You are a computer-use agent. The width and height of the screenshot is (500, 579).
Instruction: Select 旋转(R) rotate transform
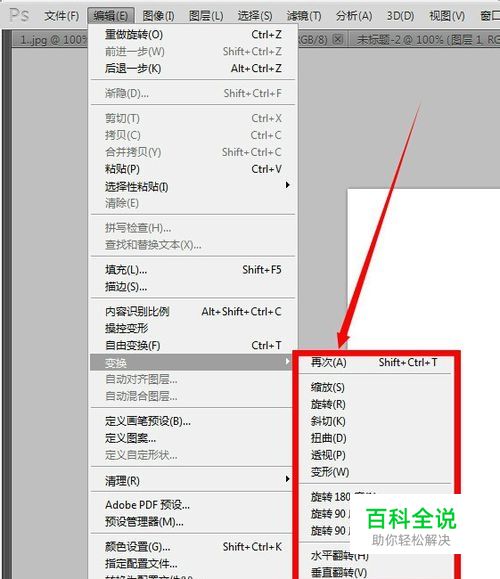tap(375, 404)
